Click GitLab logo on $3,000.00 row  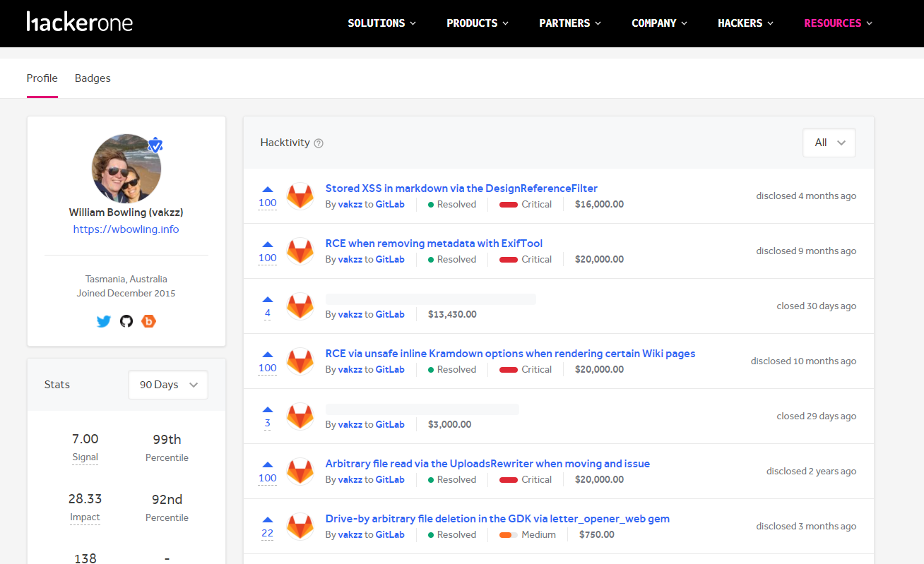[x=300, y=416]
